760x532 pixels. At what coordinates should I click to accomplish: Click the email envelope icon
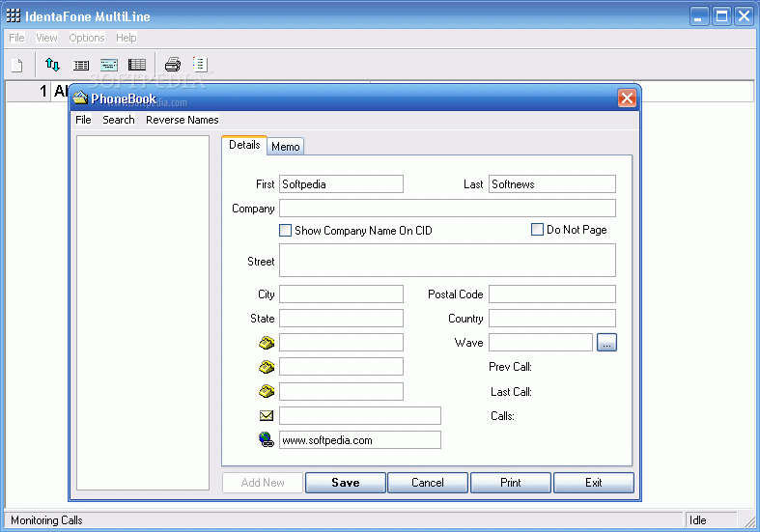(267, 416)
